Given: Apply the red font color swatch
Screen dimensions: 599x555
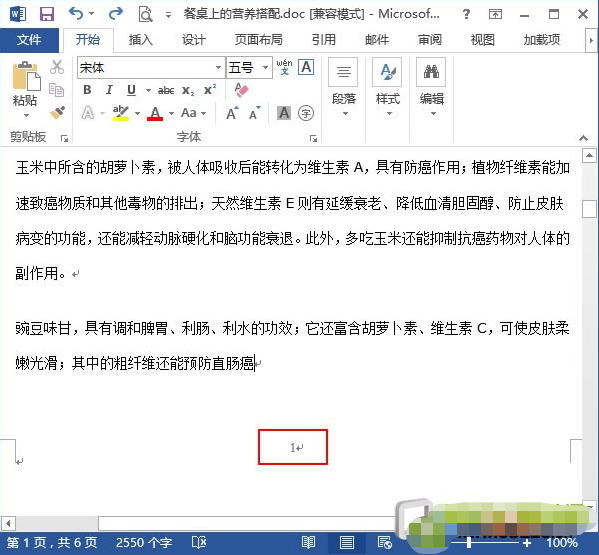Looking at the screenshot, I should 155,113.
